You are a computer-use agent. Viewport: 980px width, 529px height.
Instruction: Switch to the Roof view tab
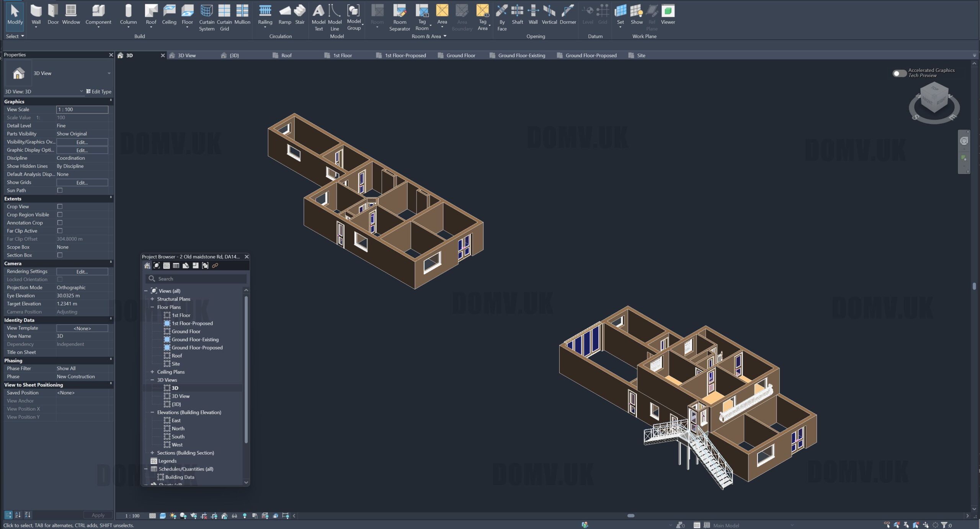[286, 56]
